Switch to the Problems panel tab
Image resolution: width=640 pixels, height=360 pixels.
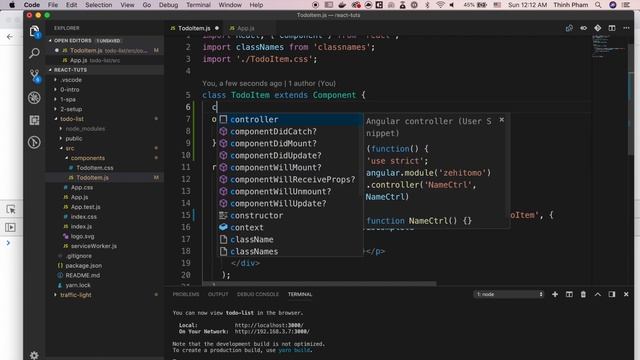(x=186, y=294)
